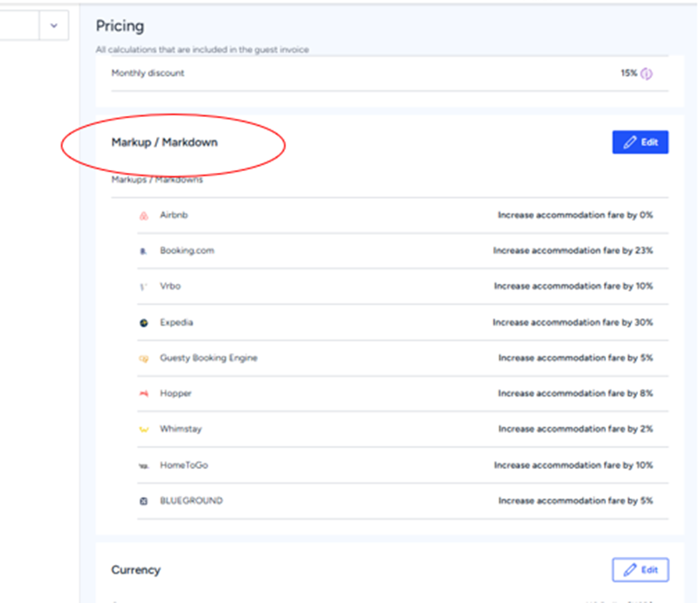Viewport: 700px width, 603px height.
Task: Select the Booking.com channel name
Action: tap(187, 250)
